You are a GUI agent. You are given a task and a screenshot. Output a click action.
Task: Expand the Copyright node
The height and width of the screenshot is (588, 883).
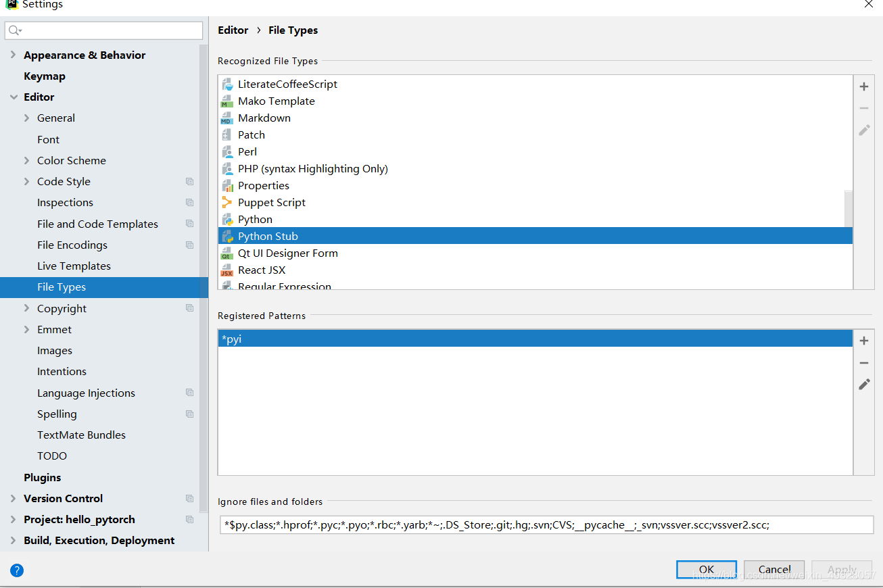(x=27, y=308)
